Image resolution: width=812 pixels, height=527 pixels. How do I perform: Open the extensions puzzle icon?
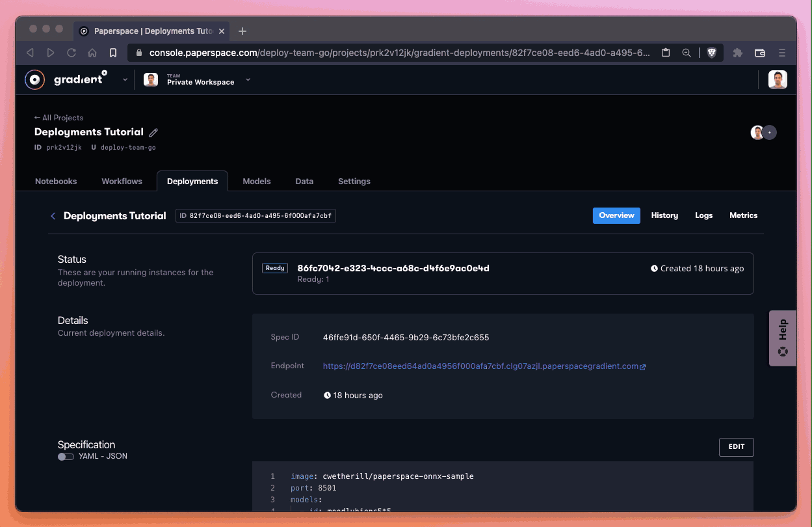pos(738,53)
